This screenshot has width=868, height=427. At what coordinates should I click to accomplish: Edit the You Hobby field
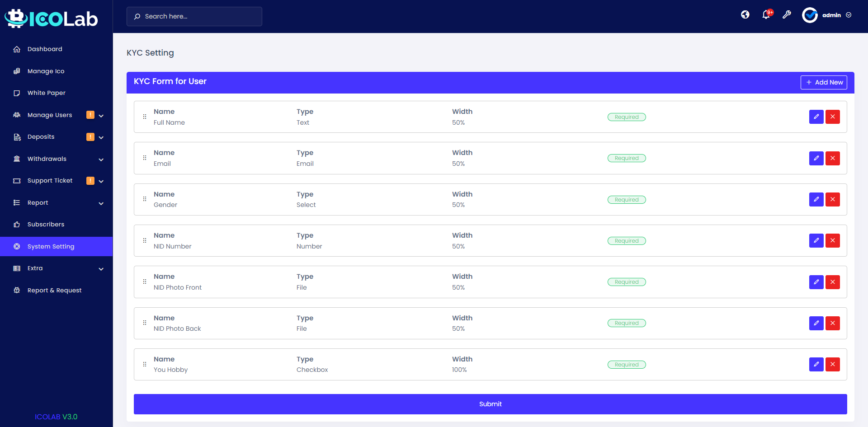(x=816, y=364)
